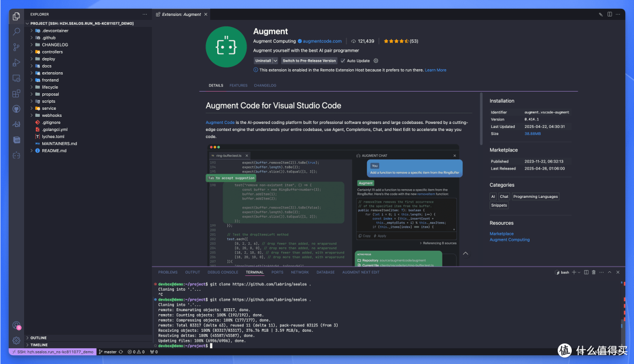
Task: Switch to the CHANGELOG tab of the extension
Action: (x=265, y=85)
